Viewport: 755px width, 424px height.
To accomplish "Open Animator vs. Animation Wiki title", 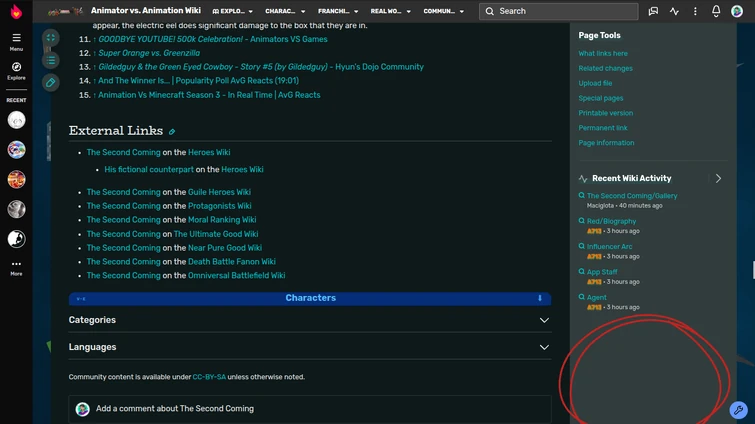I will tap(145, 11).
